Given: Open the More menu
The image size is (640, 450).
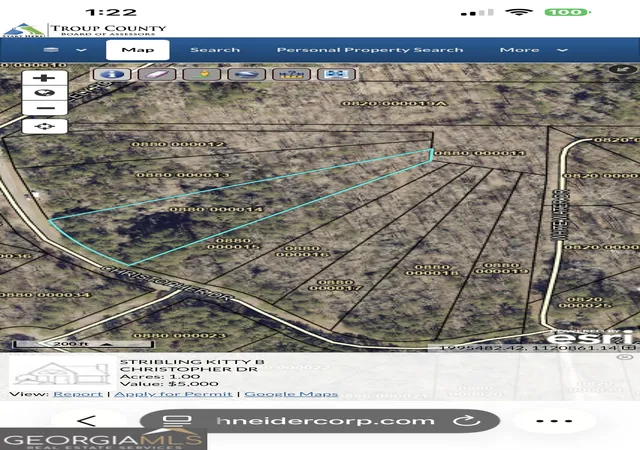Looking at the screenshot, I should tap(520, 50).
